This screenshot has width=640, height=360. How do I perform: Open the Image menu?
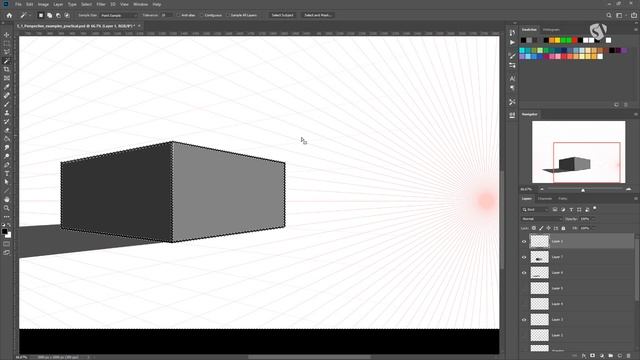(43, 4)
